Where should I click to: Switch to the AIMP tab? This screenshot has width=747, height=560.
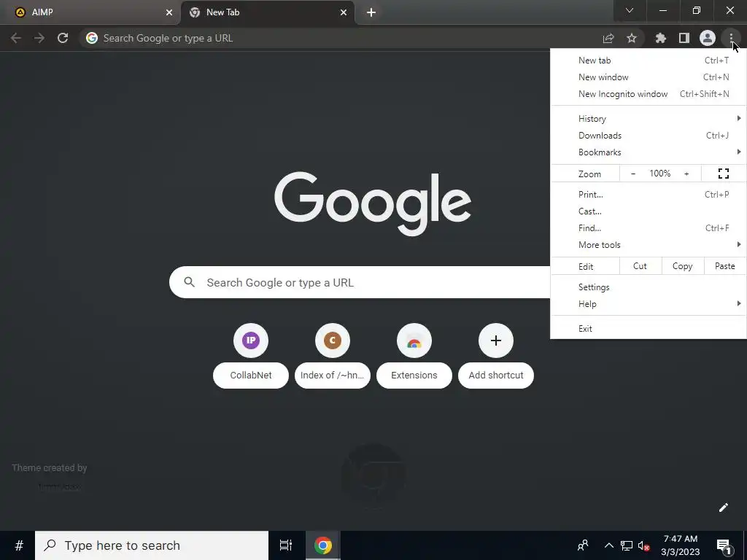coord(90,12)
